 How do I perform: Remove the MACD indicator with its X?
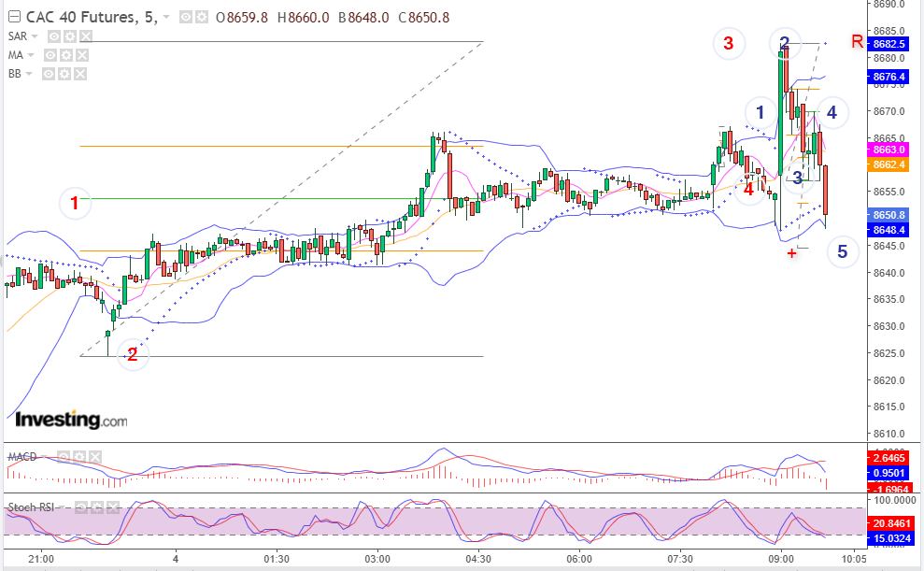(x=95, y=457)
